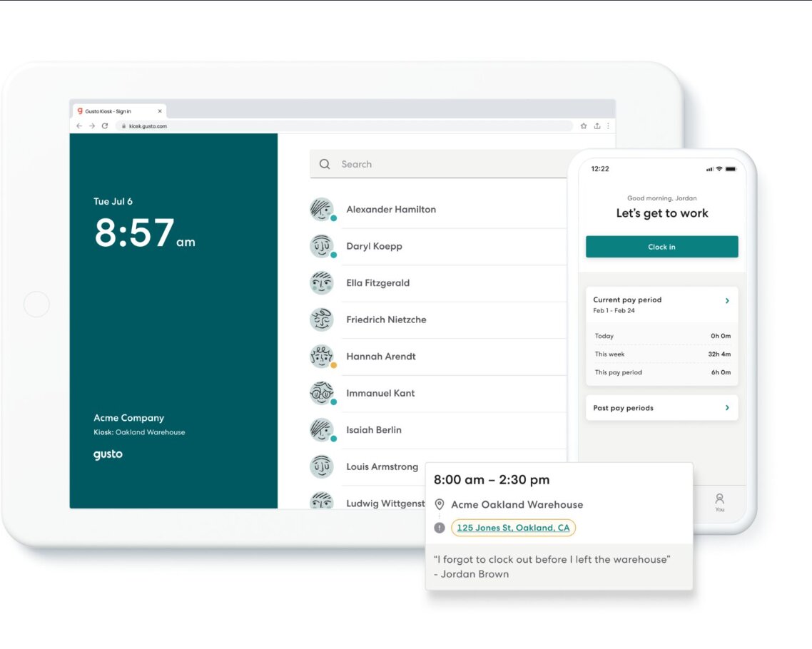812x649 pixels.
Task: Click the search magnifier icon
Action: [325, 164]
